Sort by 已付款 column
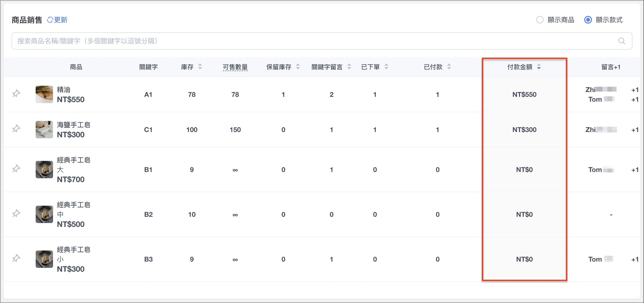Screen dimensions: 644x303 [449, 67]
